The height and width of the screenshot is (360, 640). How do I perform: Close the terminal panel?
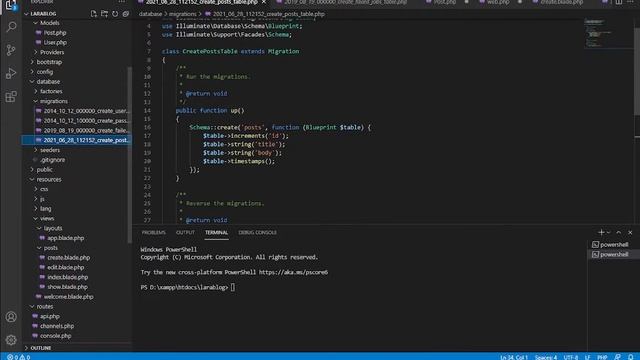click(630, 232)
